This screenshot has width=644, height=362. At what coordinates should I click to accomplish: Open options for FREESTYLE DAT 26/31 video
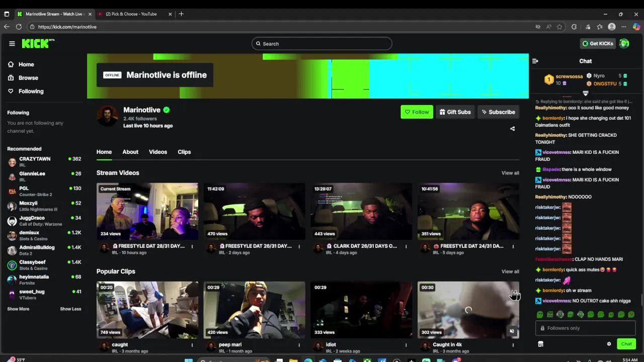[299, 246]
